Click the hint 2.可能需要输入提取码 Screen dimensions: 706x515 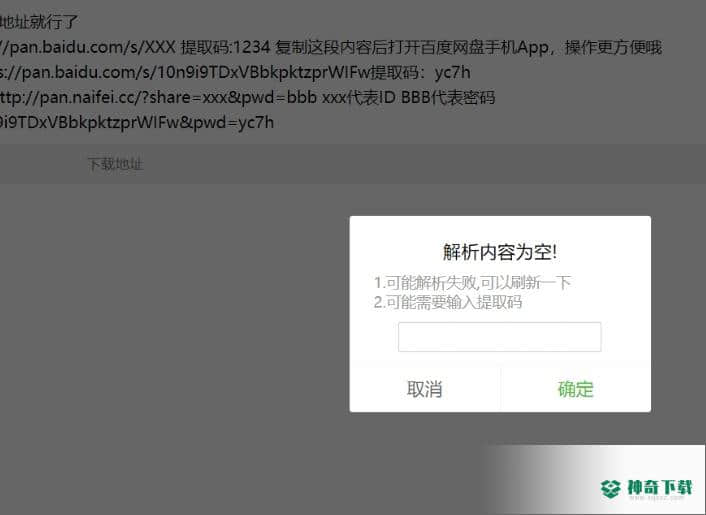(448, 302)
